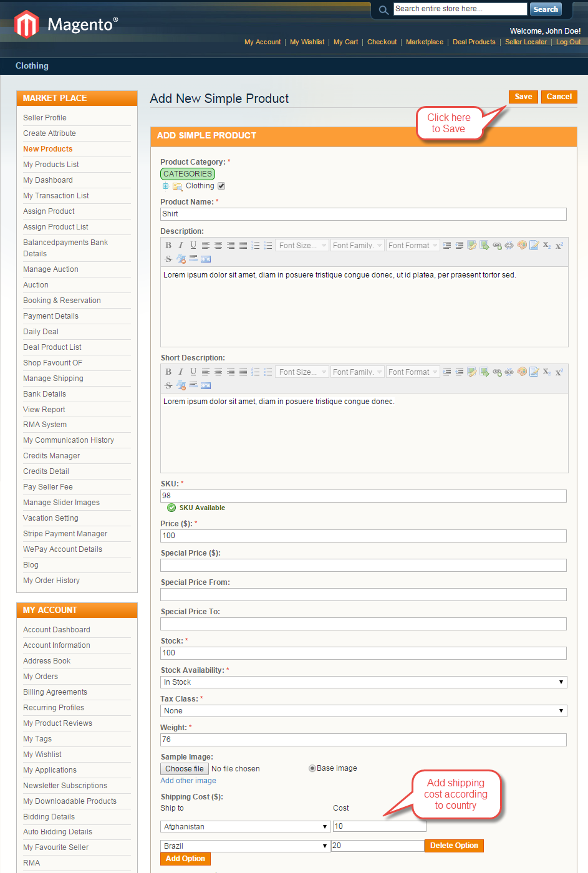Toggle italic in the Description editor
Image resolution: width=588 pixels, height=873 pixels.
coord(181,246)
